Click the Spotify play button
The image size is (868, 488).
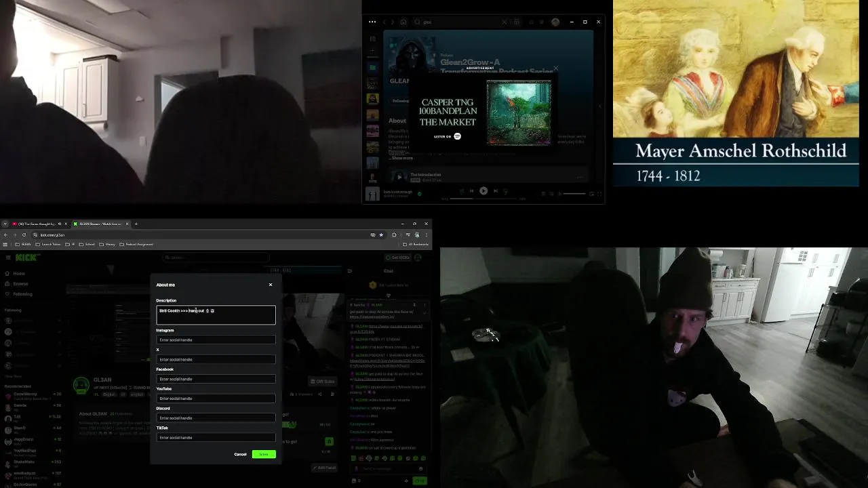(x=484, y=190)
